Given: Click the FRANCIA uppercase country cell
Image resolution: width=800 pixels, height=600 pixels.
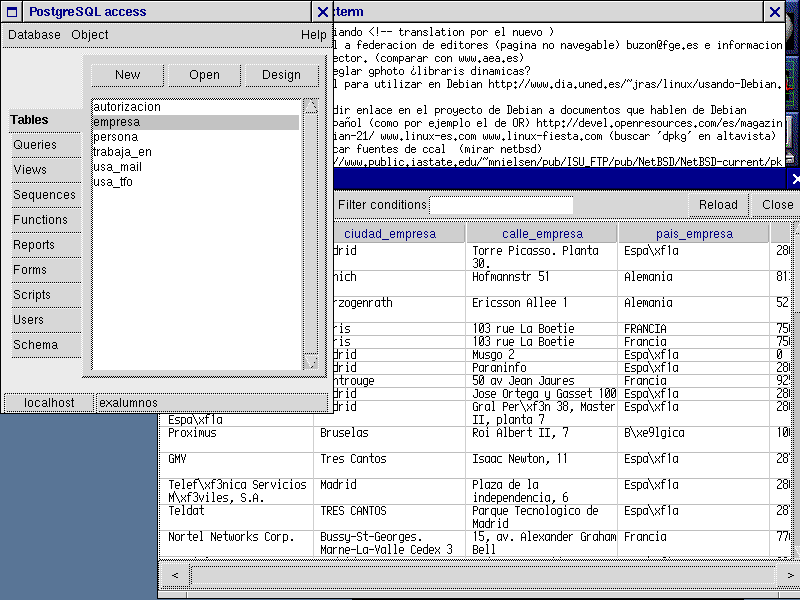Looking at the screenshot, I should (x=693, y=329).
